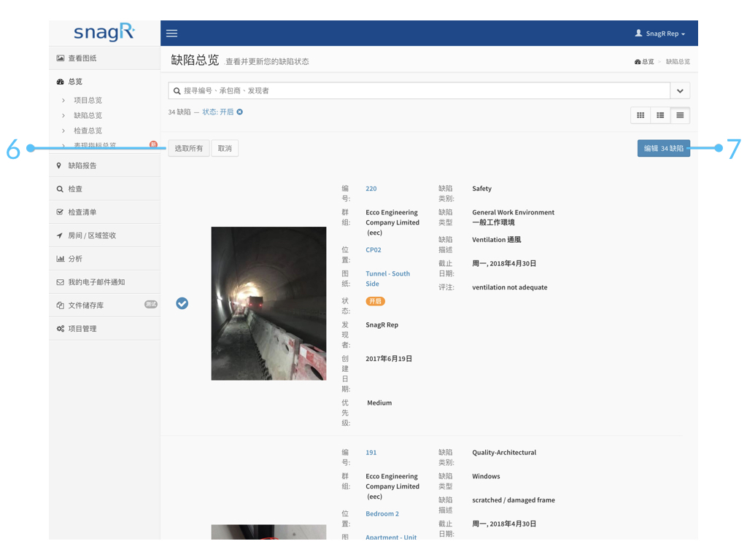Toggle selection checkmark for defect 220

pyautogui.click(x=182, y=303)
